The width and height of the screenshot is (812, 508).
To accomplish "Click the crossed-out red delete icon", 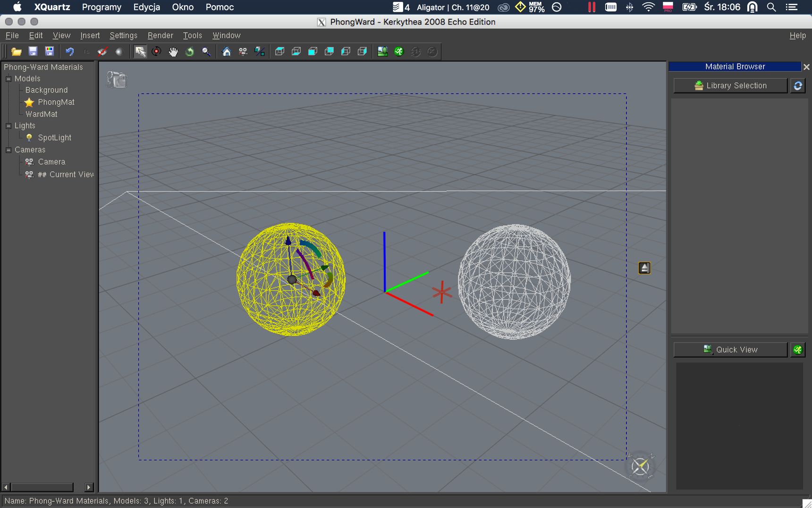I will [x=102, y=52].
